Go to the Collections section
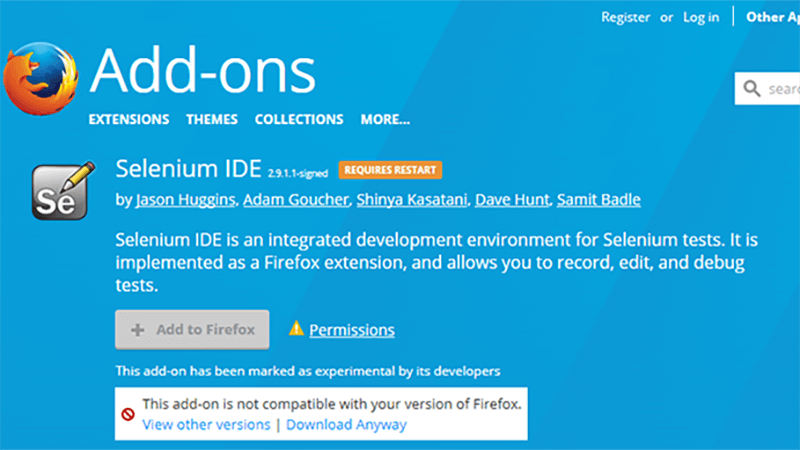 299,119
